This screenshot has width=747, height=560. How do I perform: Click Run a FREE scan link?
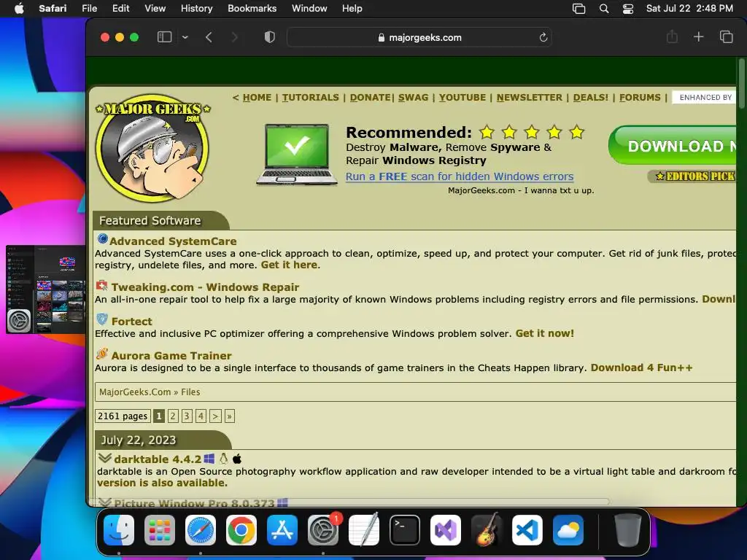[460, 176]
